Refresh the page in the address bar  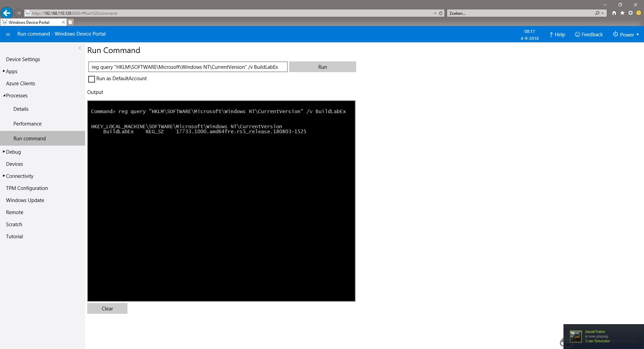pos(441,13)
